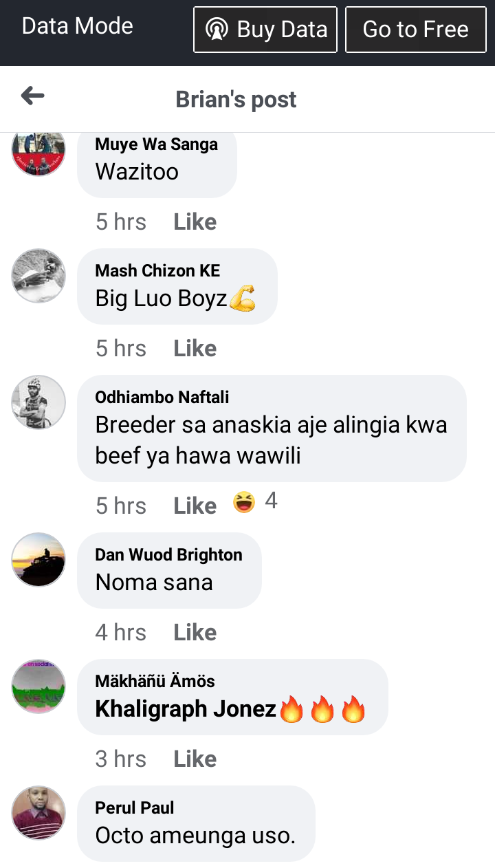Open Mash Chizon KE's avatar

[x=38, y=276]
